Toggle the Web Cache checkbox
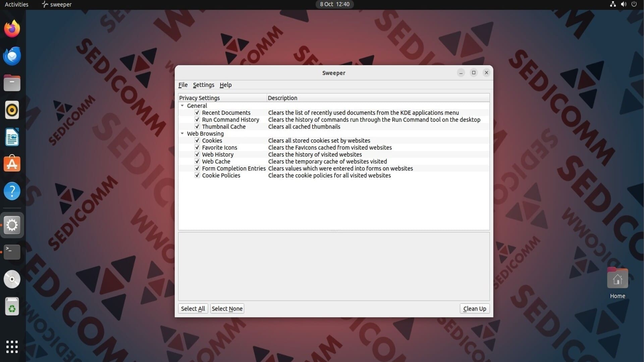The height and width of the screenshot is (362, 644). [197, 162]
